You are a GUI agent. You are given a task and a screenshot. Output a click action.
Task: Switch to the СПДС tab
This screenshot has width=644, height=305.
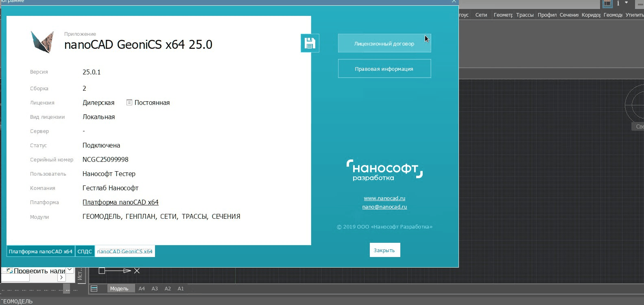click(x=85, y=251)
